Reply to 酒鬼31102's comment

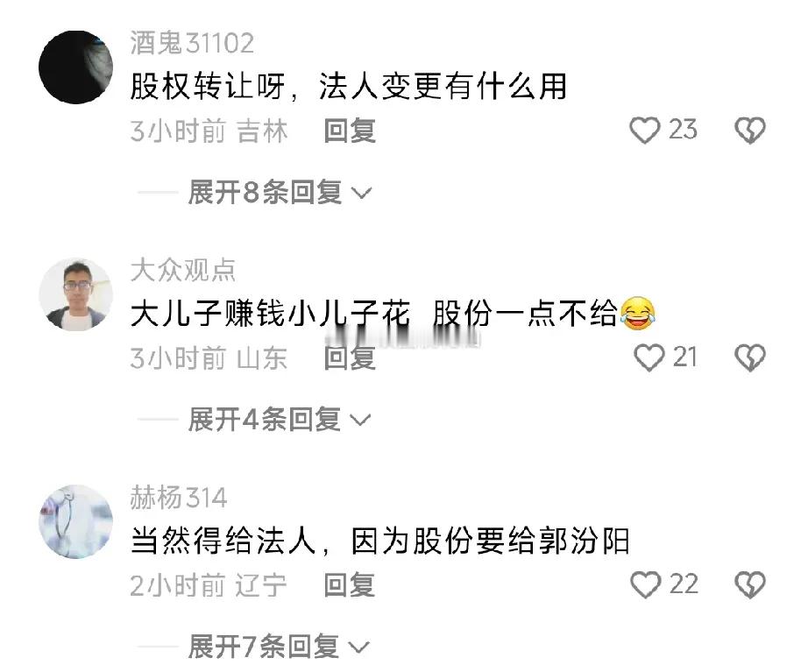coord(350,131)
